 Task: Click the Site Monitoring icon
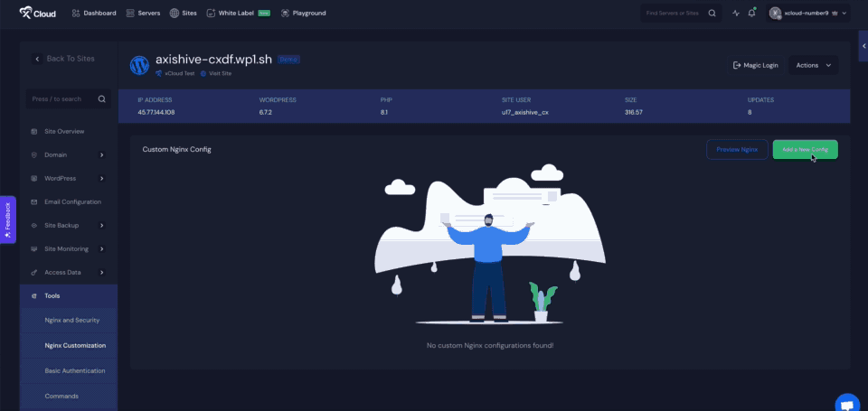click(x=34, y=249)
